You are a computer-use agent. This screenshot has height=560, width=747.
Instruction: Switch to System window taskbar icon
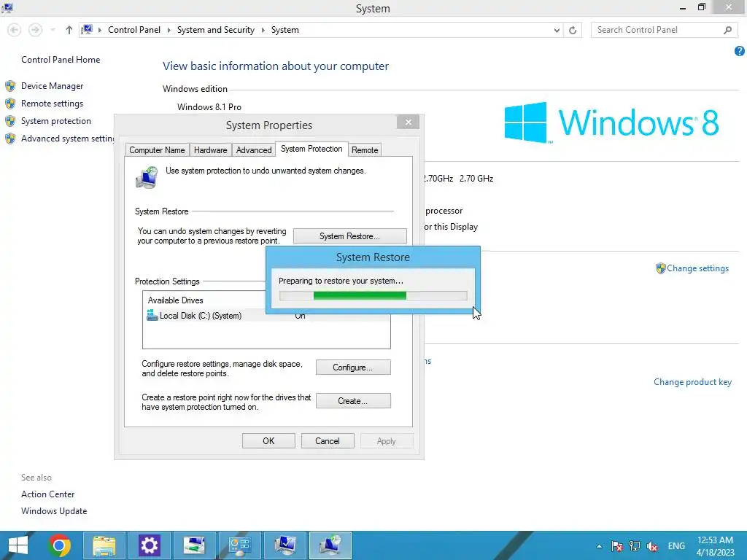[285, 545]
